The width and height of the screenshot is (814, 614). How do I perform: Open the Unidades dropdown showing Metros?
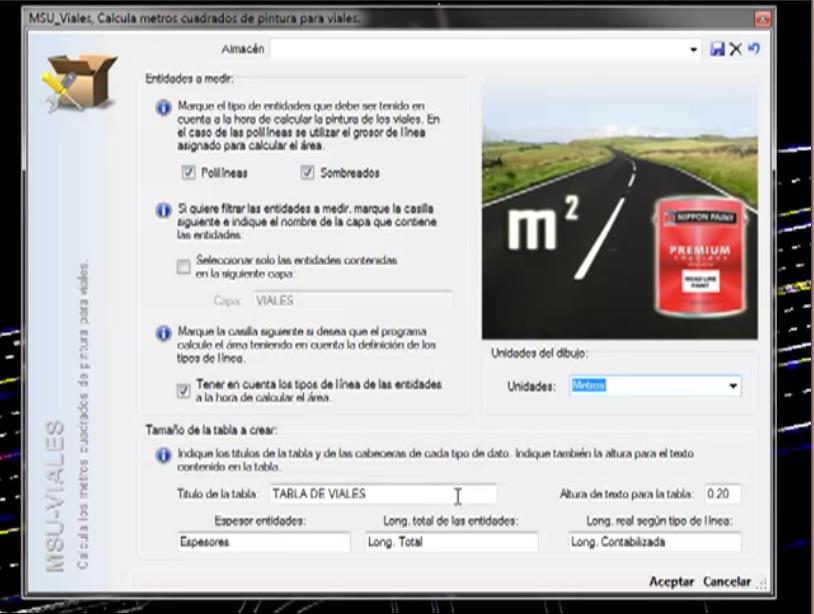[732, 386]
